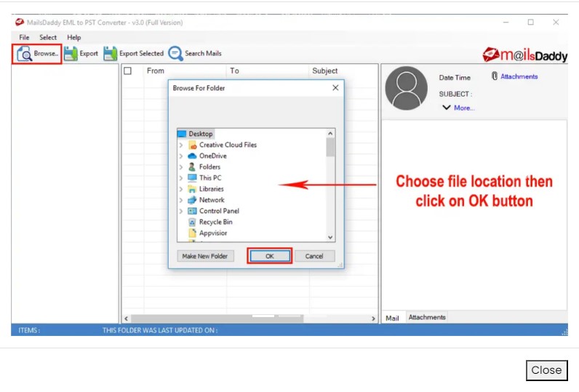Select Creative Cloud Files folder icon
Screen dimensions: 579x392
click(x=192, y=145)
